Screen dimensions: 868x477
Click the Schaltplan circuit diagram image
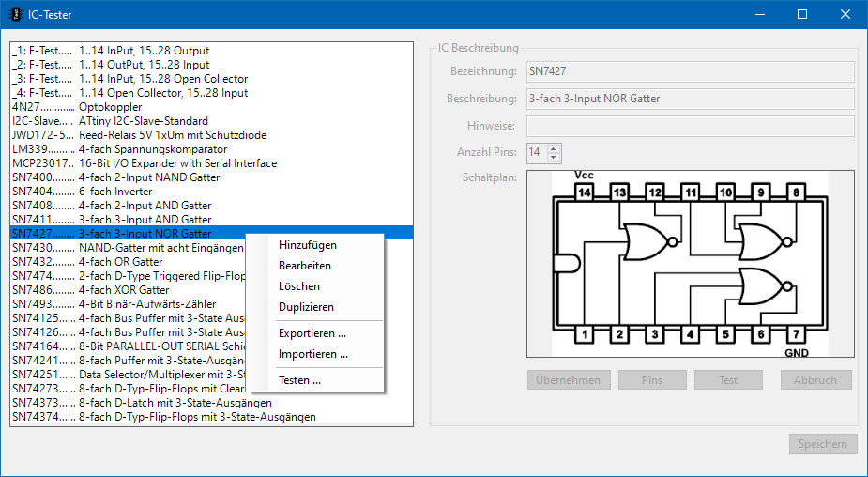tap(691, 264)
